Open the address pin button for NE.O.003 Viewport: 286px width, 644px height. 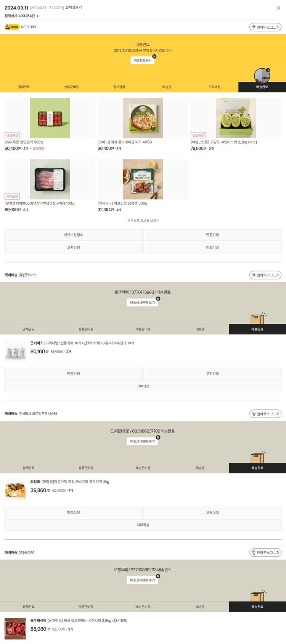(265, 27)
